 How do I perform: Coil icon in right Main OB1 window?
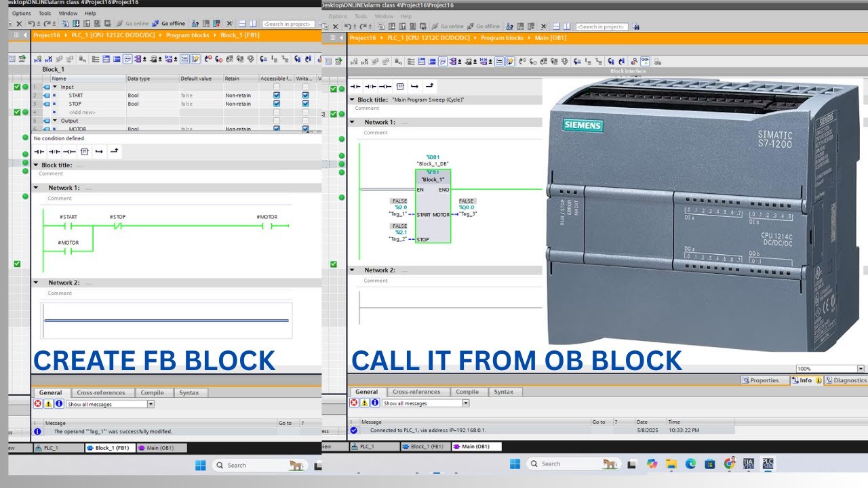[385, 86]
